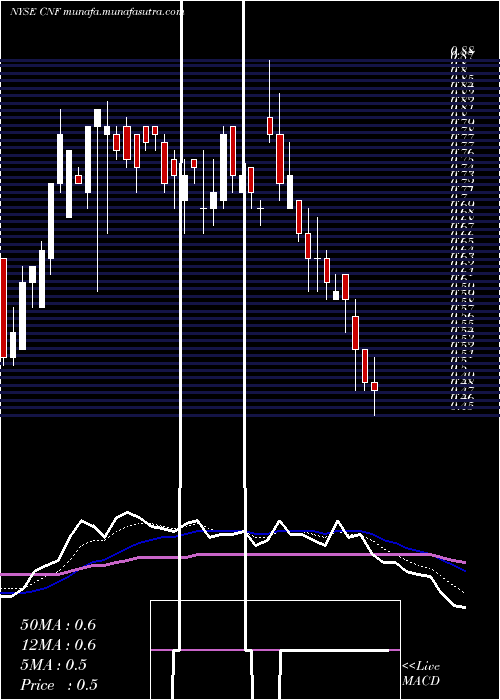Screen dimensions: 500x700
Task: Click the tall red candlestick at the far left edge
Action: 4,308
